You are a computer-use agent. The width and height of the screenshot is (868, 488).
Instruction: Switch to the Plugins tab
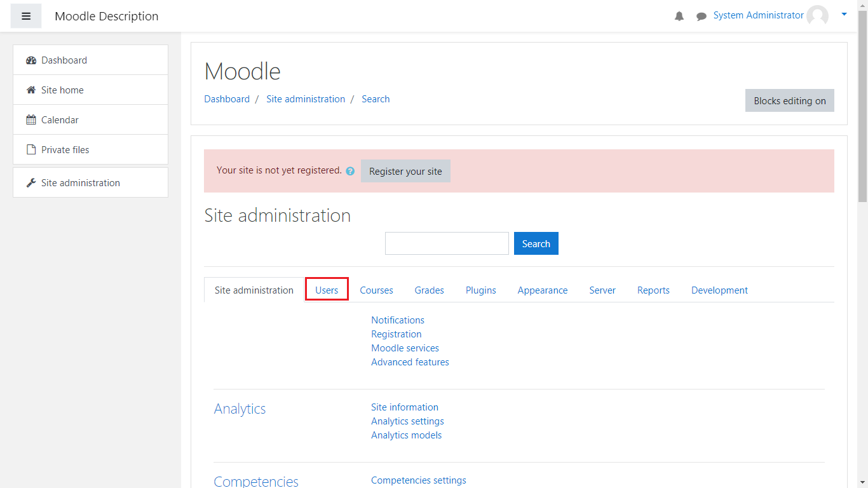pos(480,290)
